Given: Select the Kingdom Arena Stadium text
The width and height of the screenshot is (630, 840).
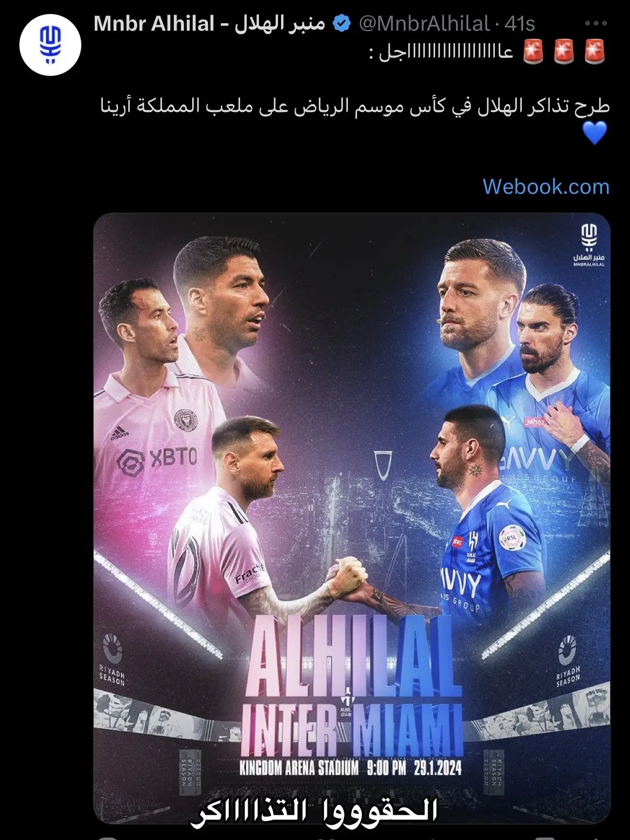Looking at the screenshot, I should tap(299, 767).
